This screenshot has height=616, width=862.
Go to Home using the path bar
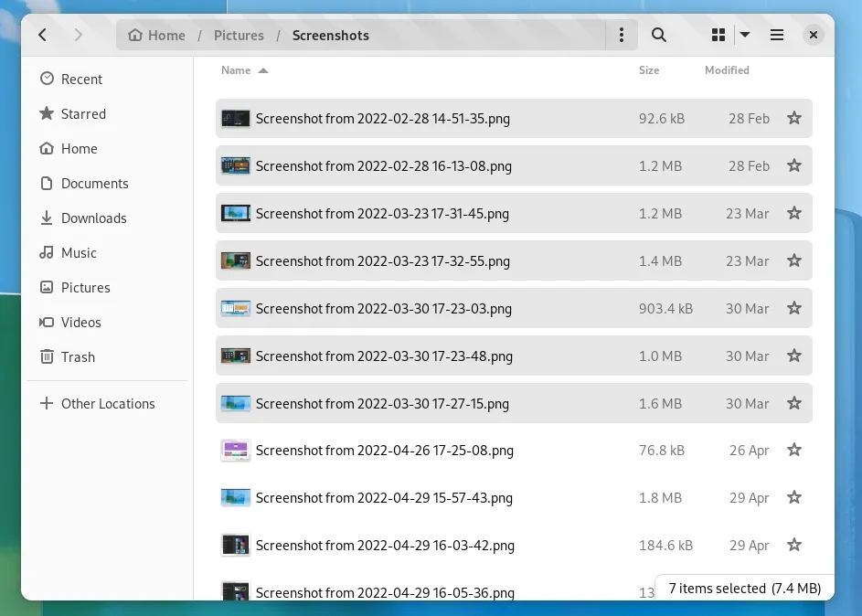click(155, 35)
